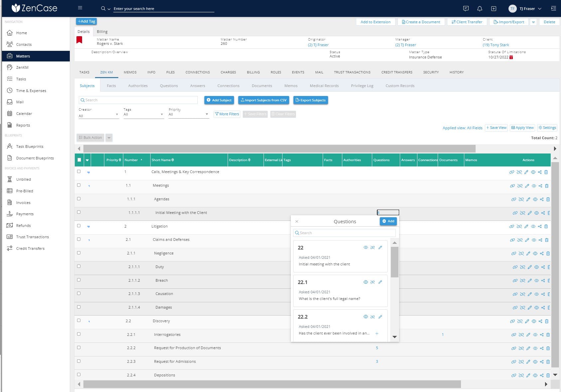
Task: Click the red bookmark flag icon
Action: click(x=79, y=40)
